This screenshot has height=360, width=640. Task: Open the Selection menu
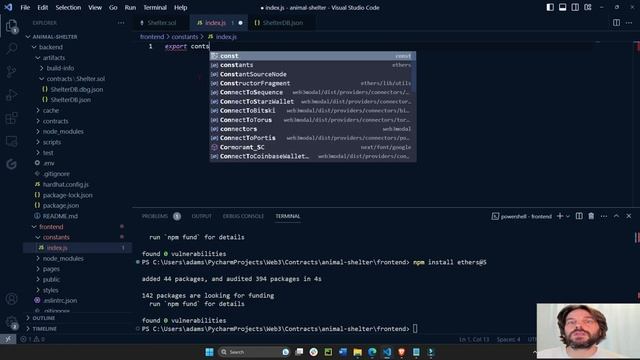coord(68,7)
